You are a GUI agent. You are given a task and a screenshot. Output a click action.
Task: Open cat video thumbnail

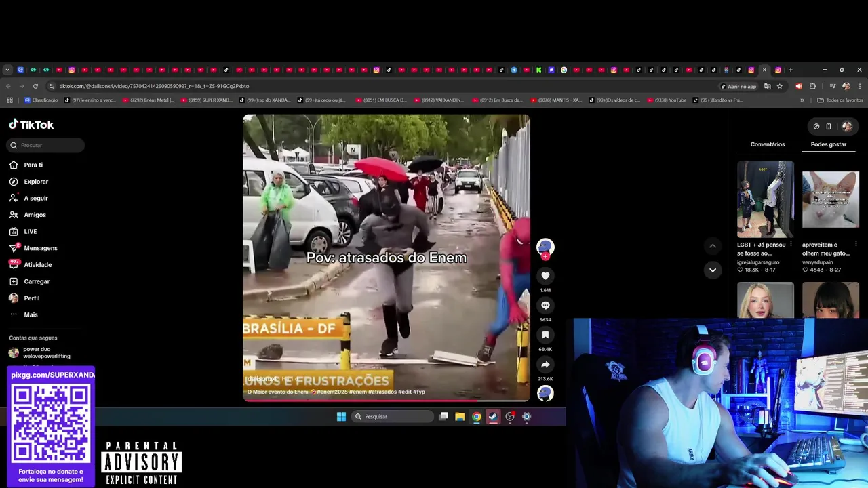(831, 199)
